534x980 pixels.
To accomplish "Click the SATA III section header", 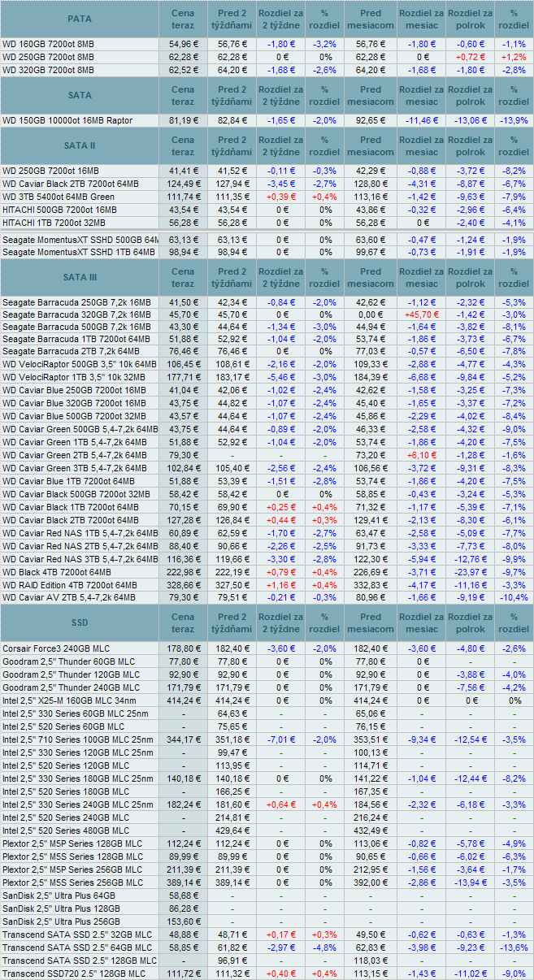I will (80, 277).
